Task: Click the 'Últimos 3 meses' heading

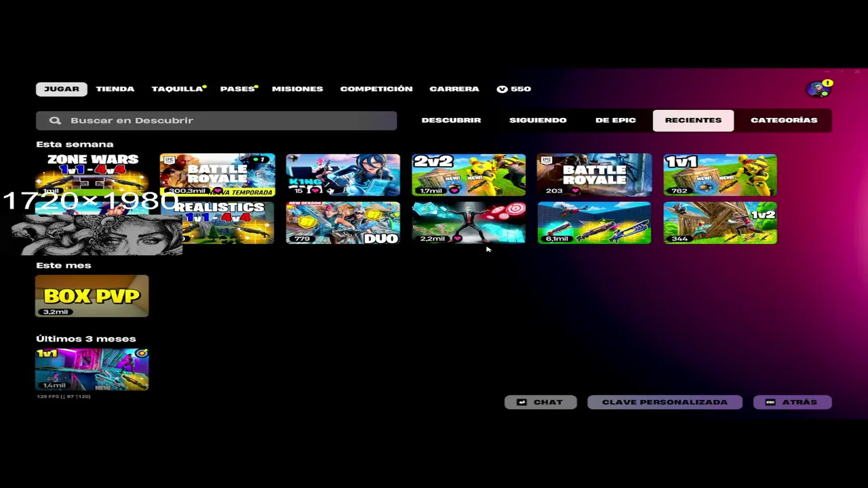Action: (86, 339)
